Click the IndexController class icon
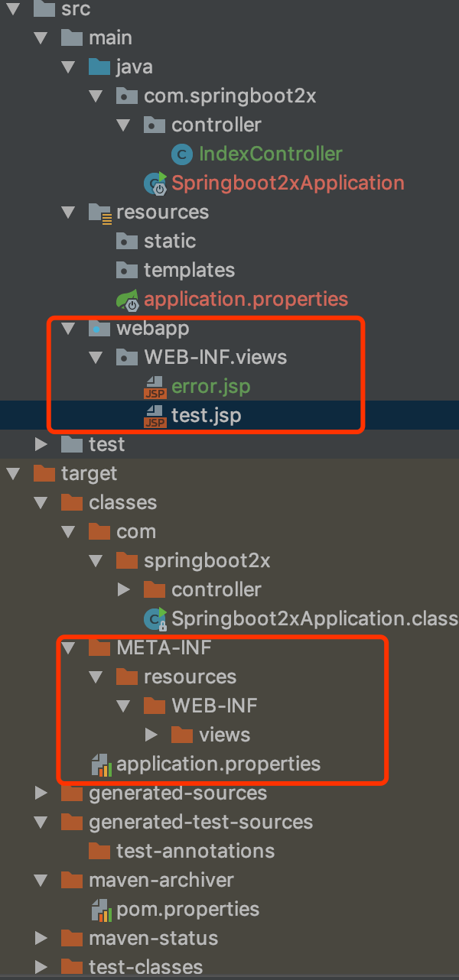459x980 pixels. coord(182,154)
